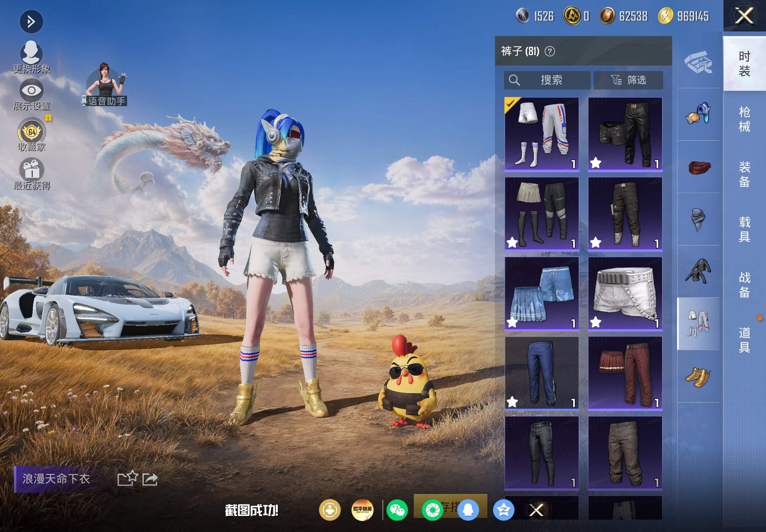Select the beige skirt with black stockings item
Viewport: 766px width, 532px height.
pyautogui.click(x=542, y=214)
